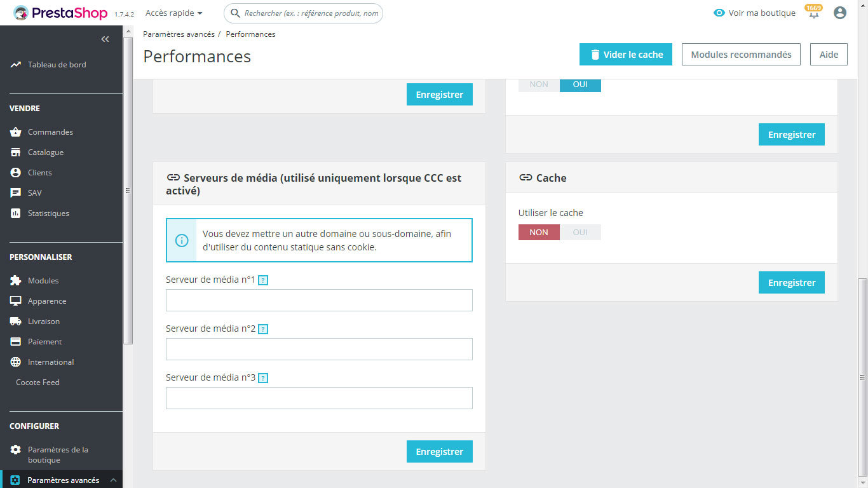The image size is (868, 488).
Task: Click the info icon in the alert box
Action: pos(182,240)
